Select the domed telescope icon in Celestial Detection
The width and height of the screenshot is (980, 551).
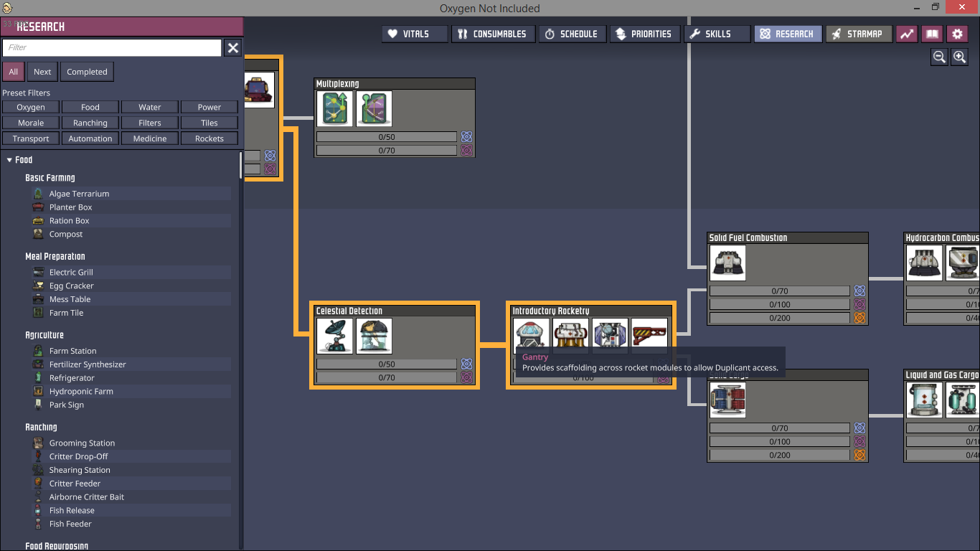click(x=374, y=336)
